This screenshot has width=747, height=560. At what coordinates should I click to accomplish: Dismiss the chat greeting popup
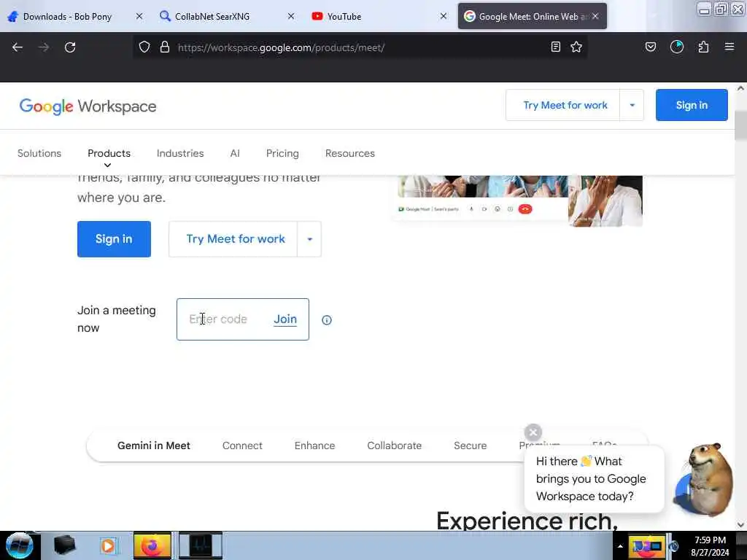pos(533,432)
